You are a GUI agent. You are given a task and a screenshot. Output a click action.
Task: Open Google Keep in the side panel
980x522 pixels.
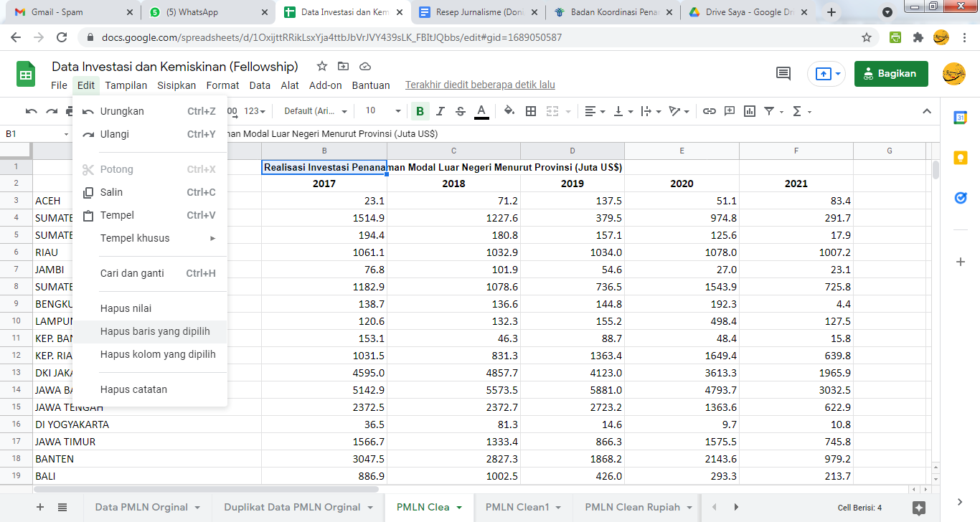961,158
